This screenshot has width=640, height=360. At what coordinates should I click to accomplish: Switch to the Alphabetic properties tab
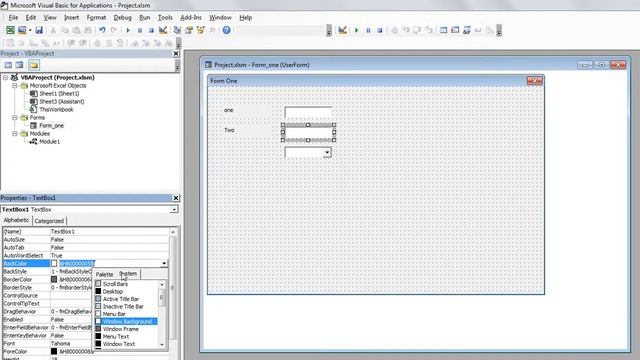[x=16, y=220]
